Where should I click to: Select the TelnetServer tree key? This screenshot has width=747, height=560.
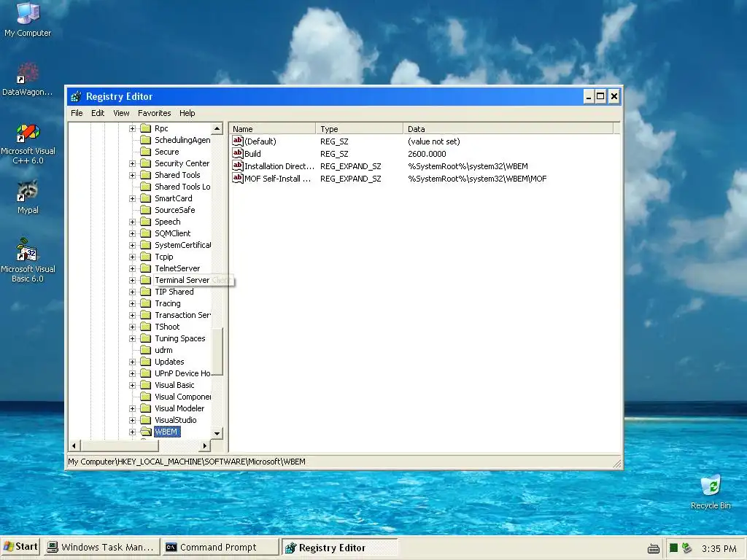click(x=177, y=268)
